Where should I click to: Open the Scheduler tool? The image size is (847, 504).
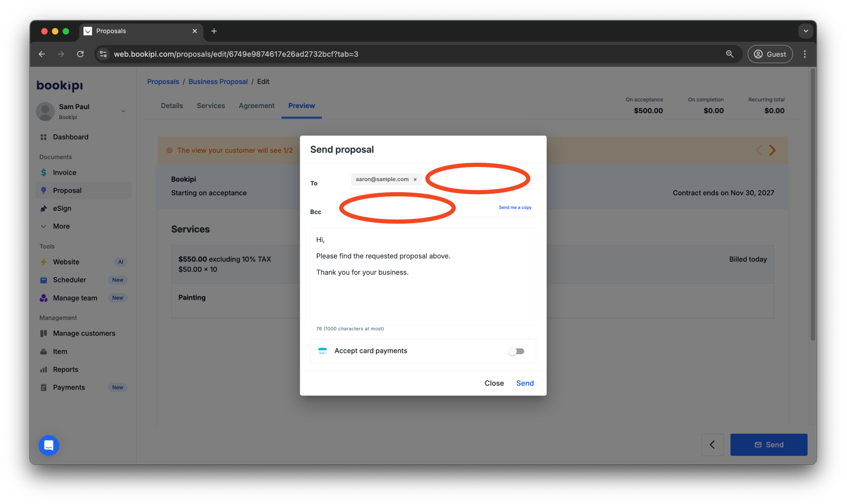(68, 279)
